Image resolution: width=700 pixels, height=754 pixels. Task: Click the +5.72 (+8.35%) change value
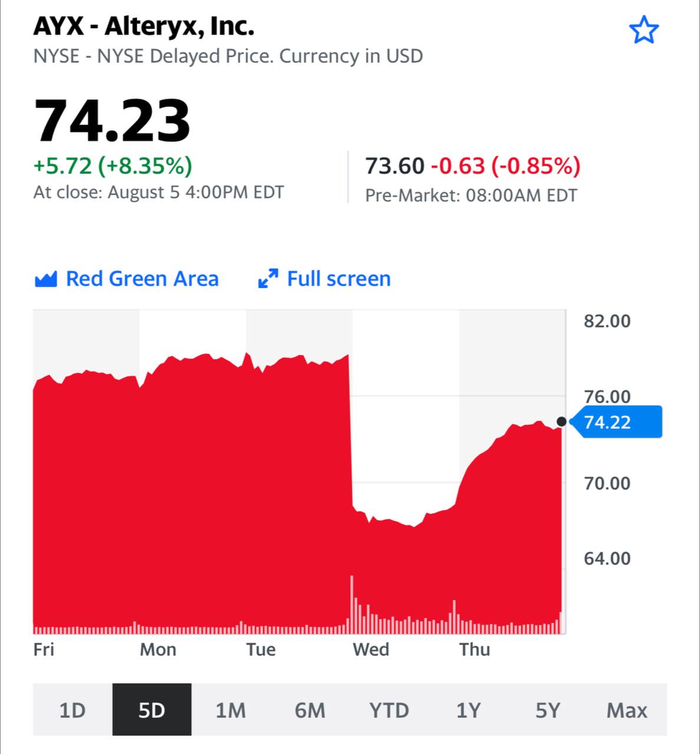pyautogui.click(x=113, y=166)
